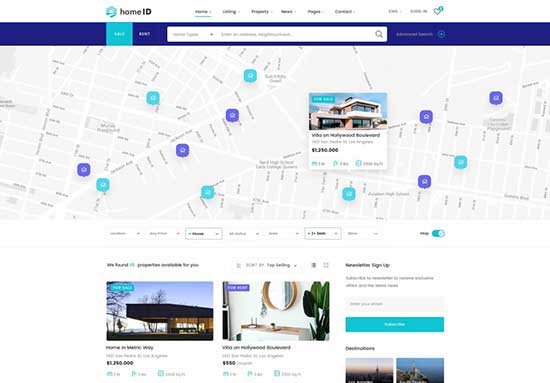Open Home in Metric Way listing title

[130, 348]
